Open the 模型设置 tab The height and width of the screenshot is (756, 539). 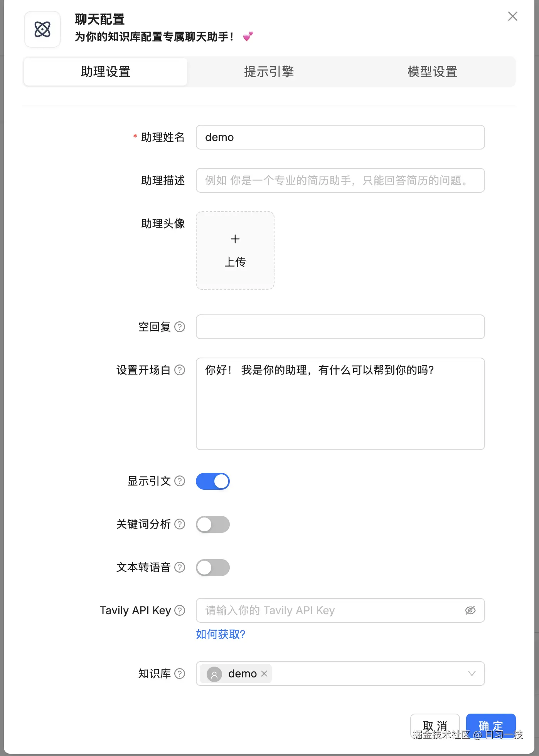(432, 72)
